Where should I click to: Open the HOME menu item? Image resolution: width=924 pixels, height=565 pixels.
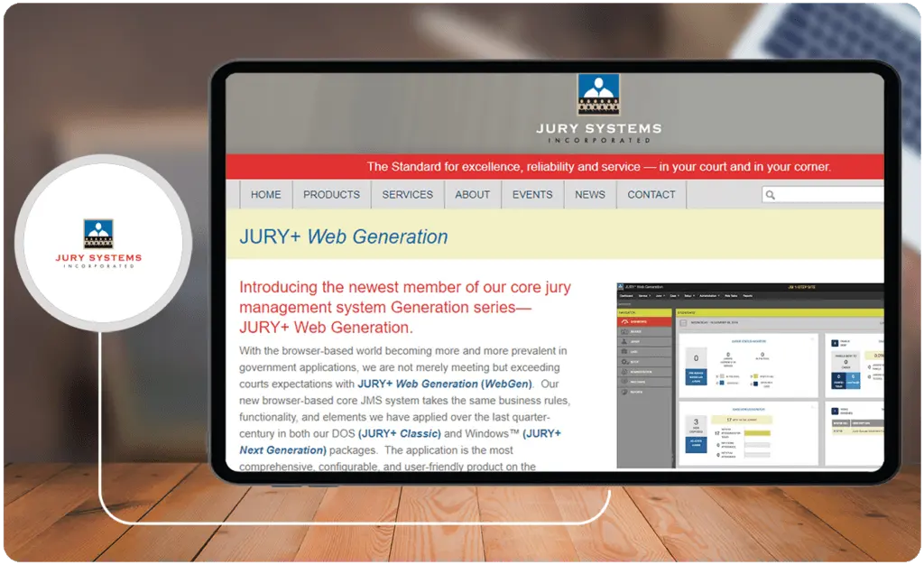pyautogui.click(x=266, y=194)
